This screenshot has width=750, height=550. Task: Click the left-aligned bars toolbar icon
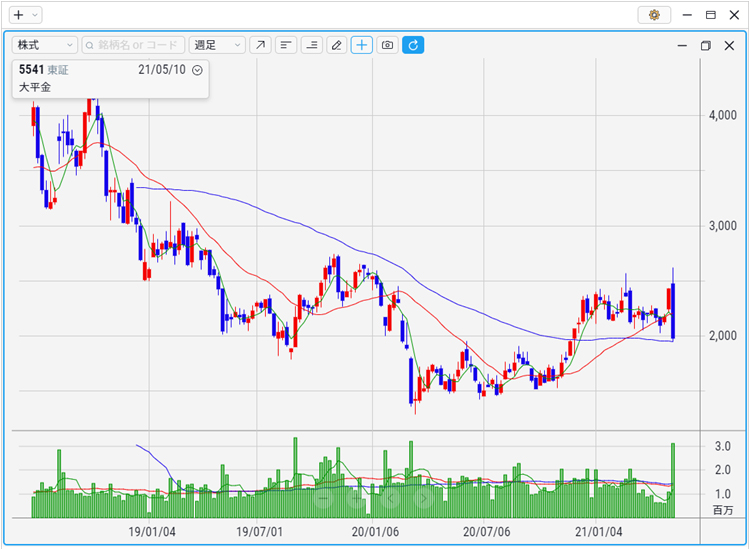(286, 45)
